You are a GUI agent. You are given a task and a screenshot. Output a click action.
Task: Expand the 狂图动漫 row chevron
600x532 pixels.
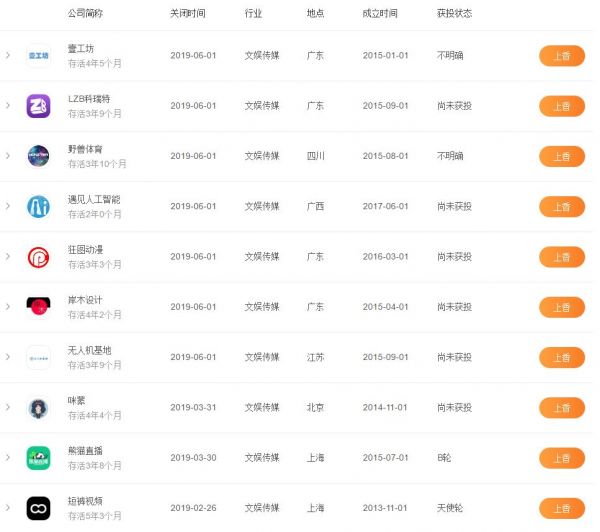coord(8,256)
